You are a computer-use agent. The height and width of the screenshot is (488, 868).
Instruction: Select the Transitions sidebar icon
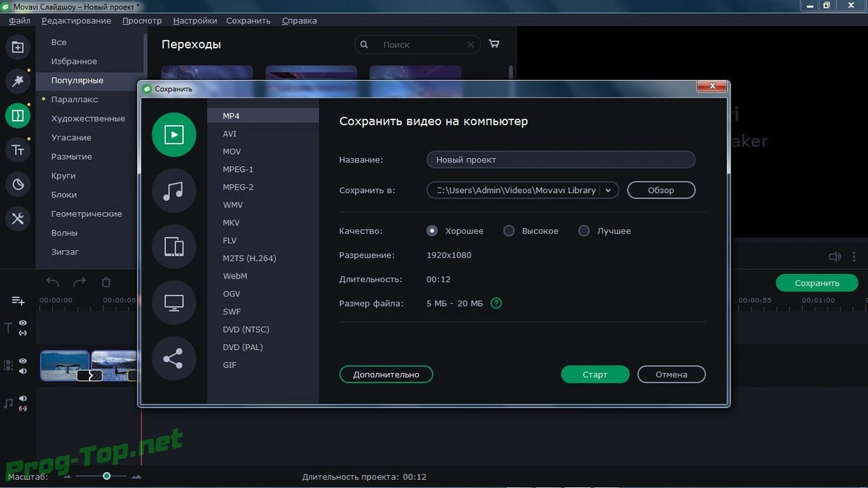click(x=18, y=116)
